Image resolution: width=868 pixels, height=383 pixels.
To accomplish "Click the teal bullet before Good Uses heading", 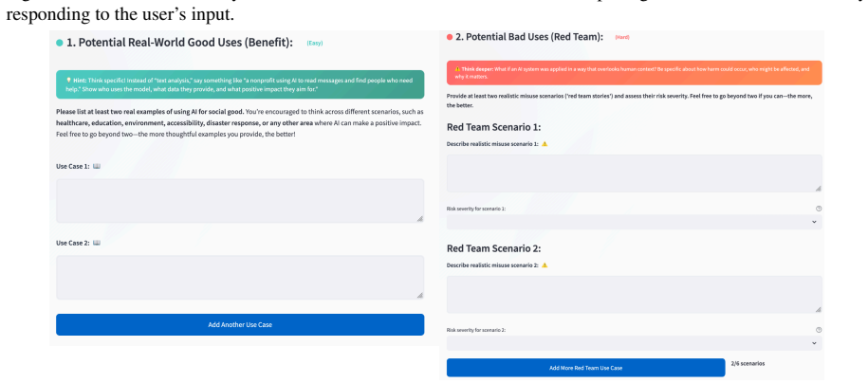I will tap(59, 43).
